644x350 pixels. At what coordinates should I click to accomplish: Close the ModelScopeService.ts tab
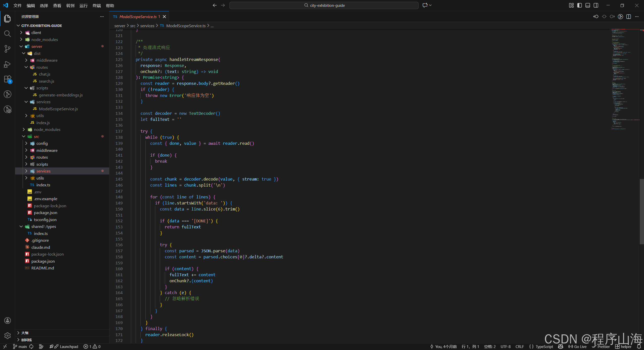pos(164,17)
